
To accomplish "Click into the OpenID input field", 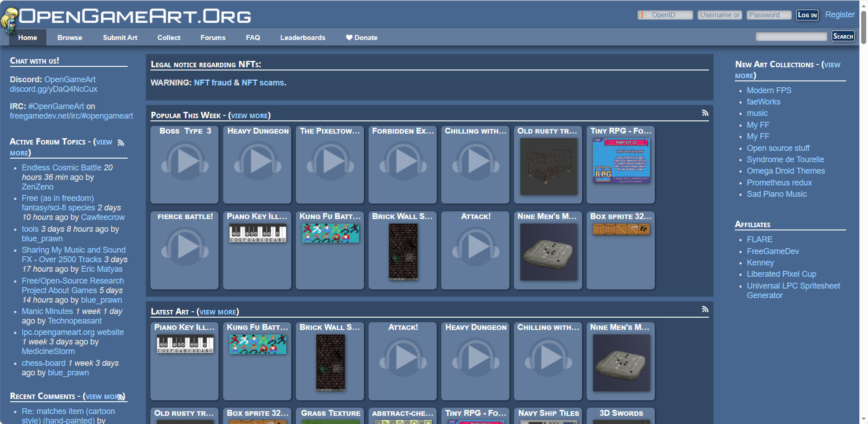I will 666,15.
